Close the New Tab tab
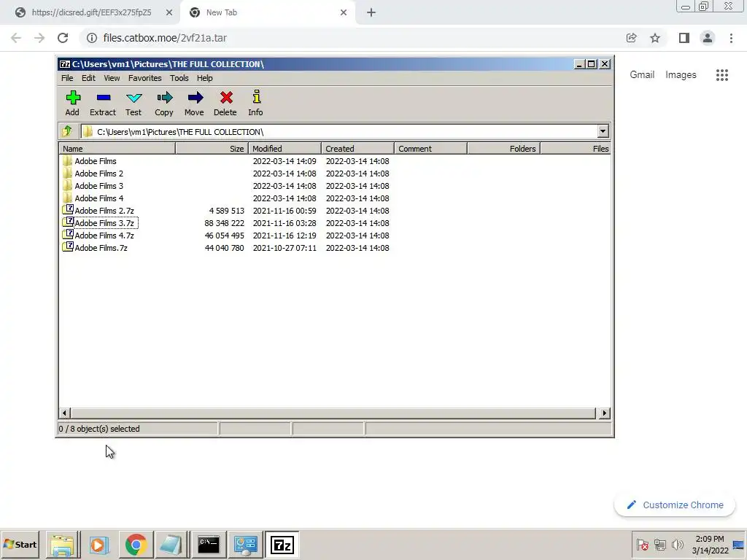The image size is (747, 560). [344, 13]
